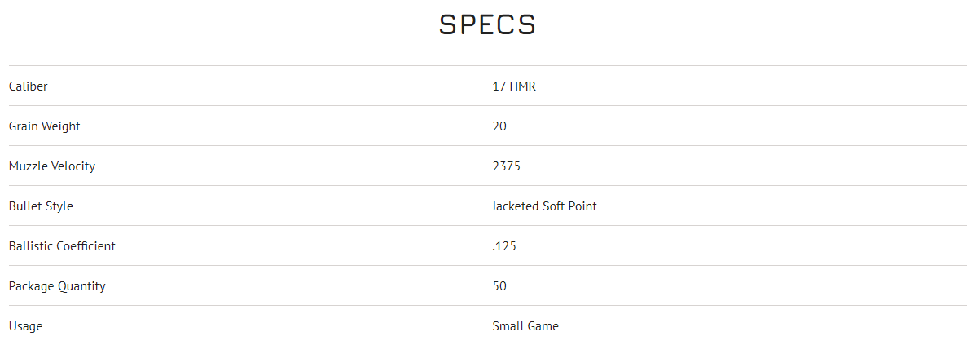The image size is (980, 345).
Task: Click the word Coefficient in the label
Action: tap(86, 245)
